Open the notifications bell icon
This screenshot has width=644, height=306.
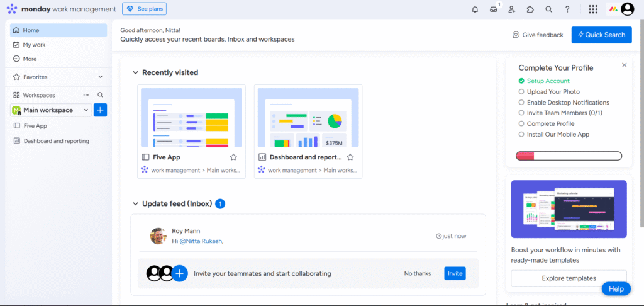[x=475, y=9]
